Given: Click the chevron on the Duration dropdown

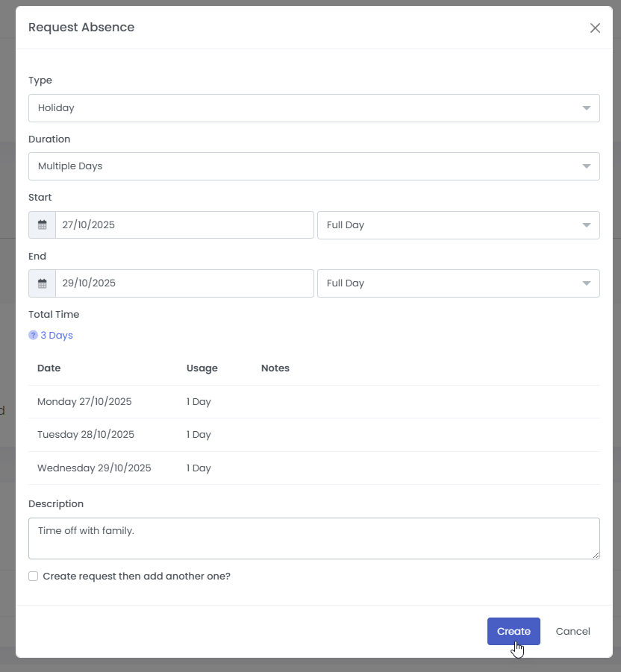Looking at the screenshot, I should pos(587,166).
